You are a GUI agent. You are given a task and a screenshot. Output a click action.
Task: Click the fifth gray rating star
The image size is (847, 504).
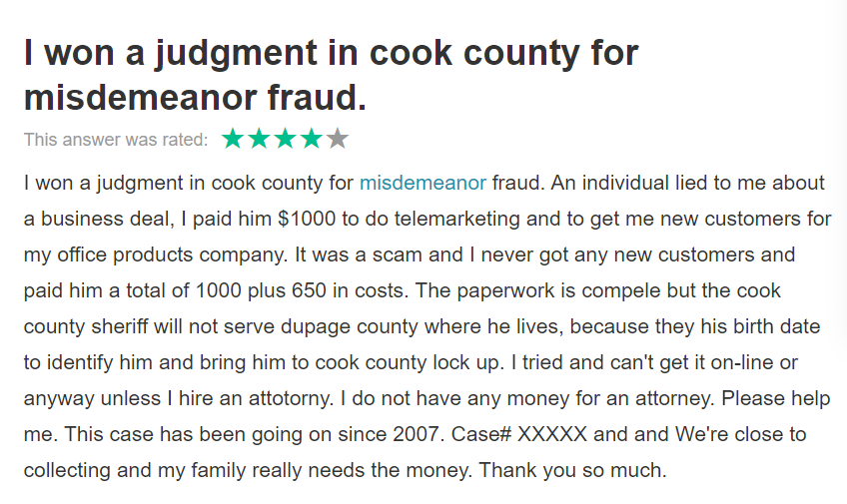pyautogui.click(x=338, y=139)
